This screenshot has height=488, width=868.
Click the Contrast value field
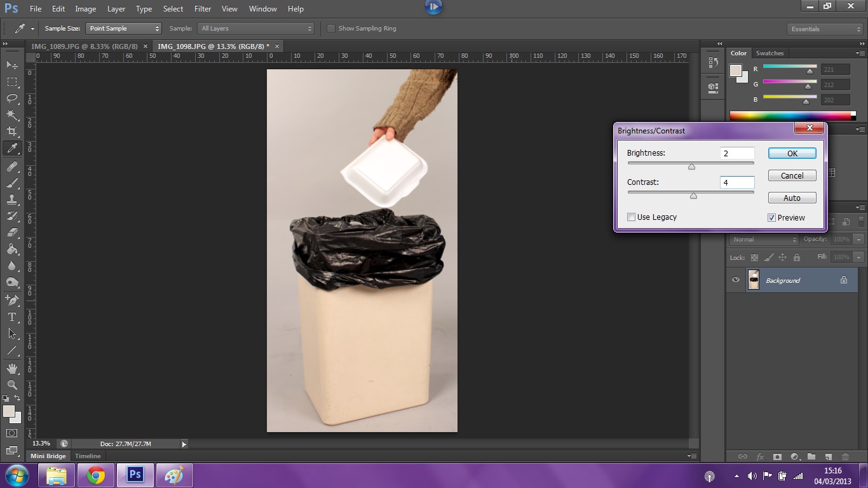pos(737,182)
